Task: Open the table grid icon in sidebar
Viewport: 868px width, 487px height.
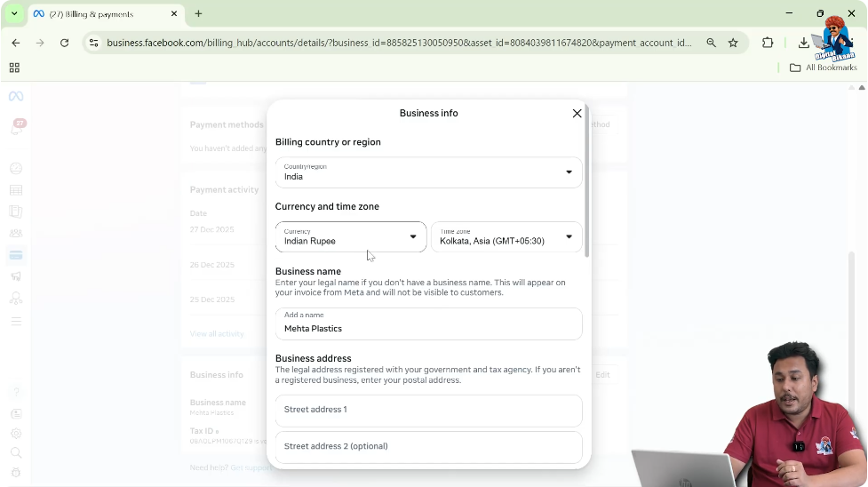Action: 16,190
